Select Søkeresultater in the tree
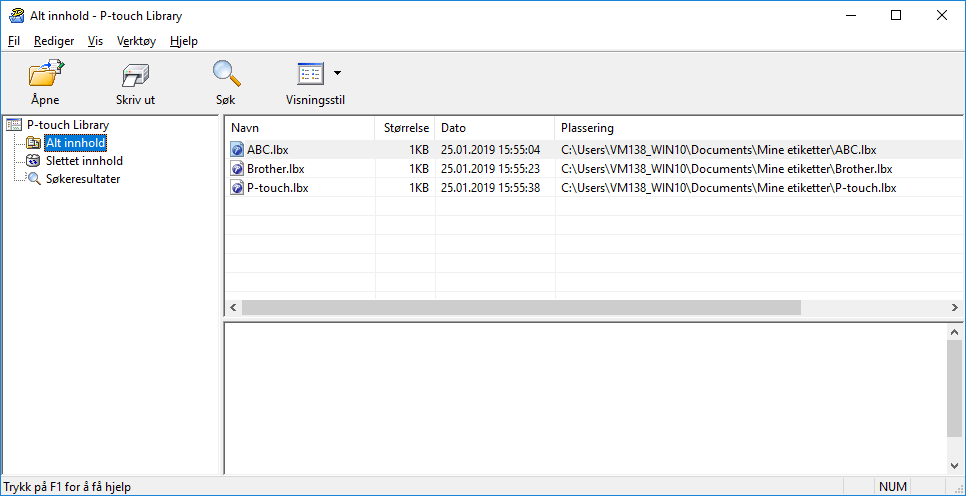The image size is (966, 496). 83,179
